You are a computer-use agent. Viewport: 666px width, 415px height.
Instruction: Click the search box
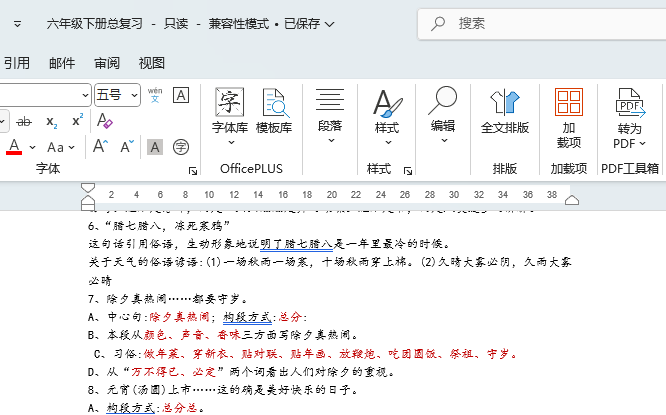[x=542, y=24]
